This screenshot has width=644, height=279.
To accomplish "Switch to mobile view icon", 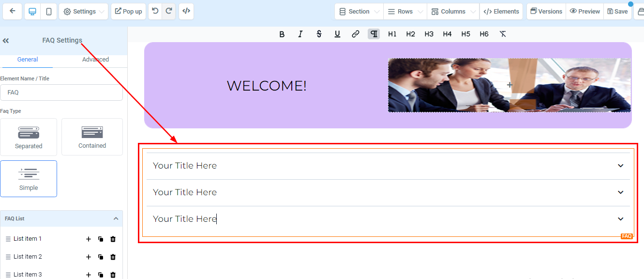I will click(49, 12).
